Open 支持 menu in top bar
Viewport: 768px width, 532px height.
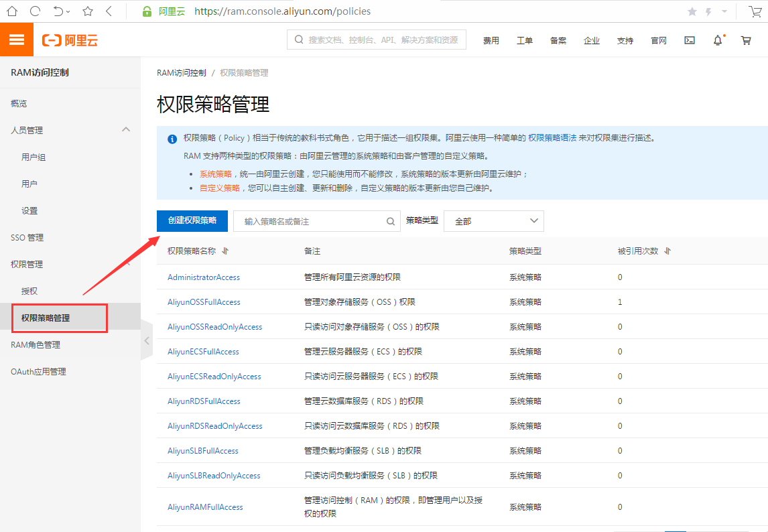point(625,40)
